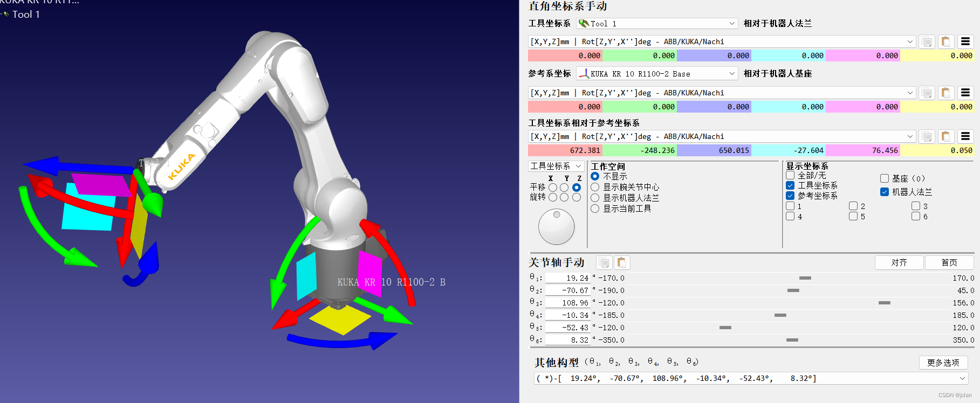Select 平移 X jog radio
Image resolution: width=980 pixels, height=403 pixels.
pos(553,187)
